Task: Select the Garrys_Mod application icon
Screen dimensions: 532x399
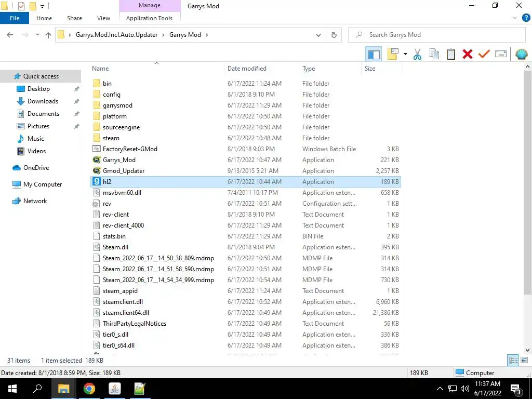Action: [x=97, y=160]
